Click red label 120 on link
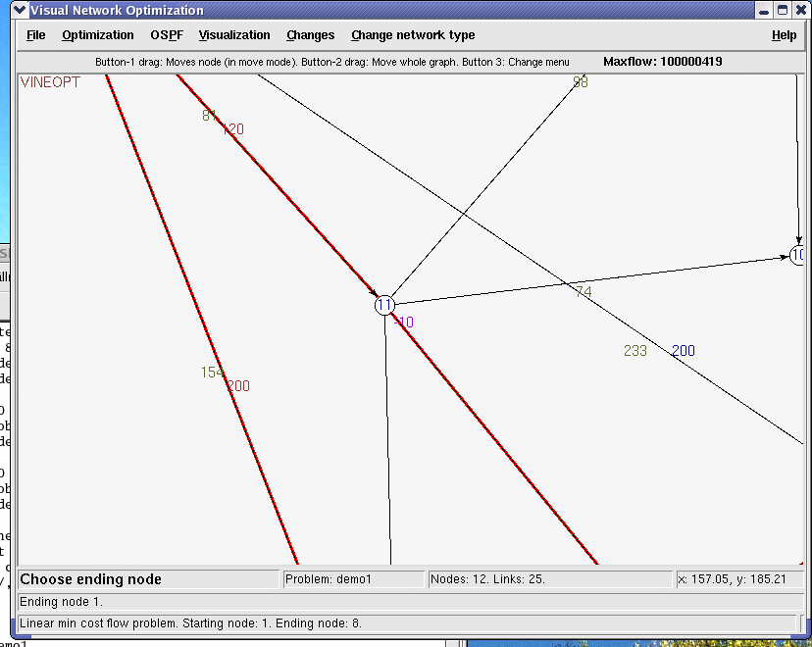The height and width of the screenshot is (647, 812). [233, 128]
